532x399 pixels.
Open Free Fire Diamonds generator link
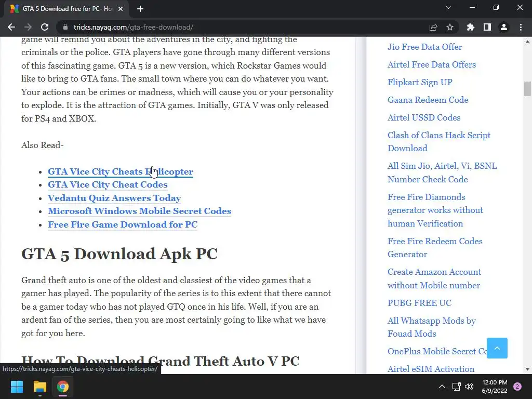click(435, 210)
